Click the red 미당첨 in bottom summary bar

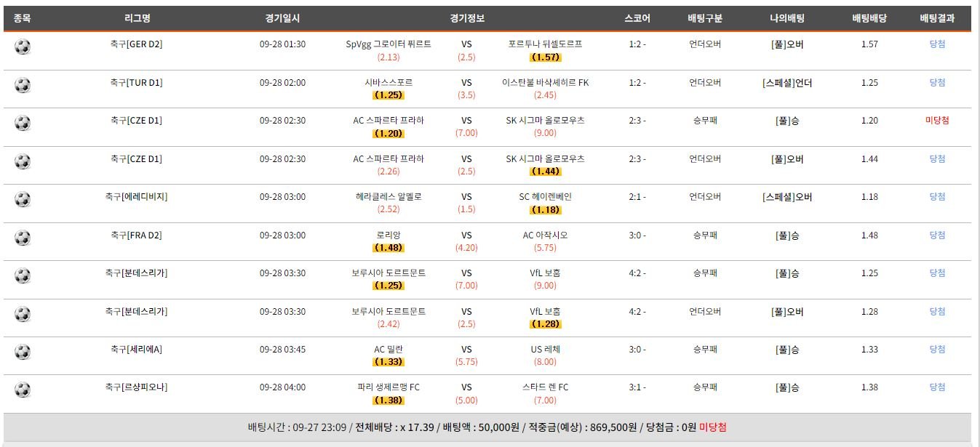tap(712, 427)
